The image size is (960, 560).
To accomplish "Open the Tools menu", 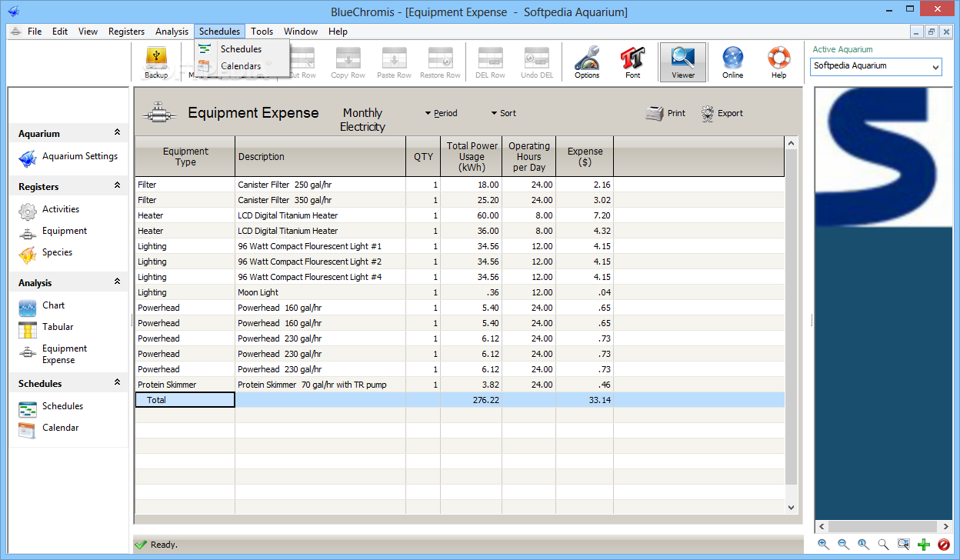I will click(x=262, y=32).
